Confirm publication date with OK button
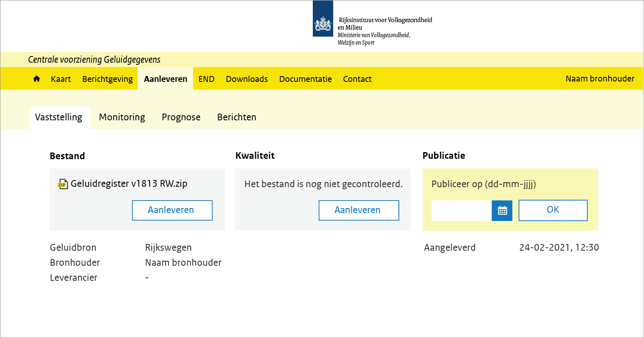The height and width of the screenshot is (338, 644). pyautogui.click(x=553, y=210)
